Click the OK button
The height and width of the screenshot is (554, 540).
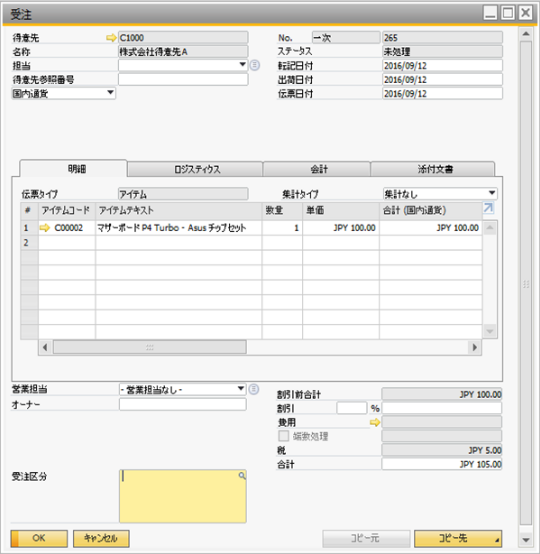tap(39, 538)
